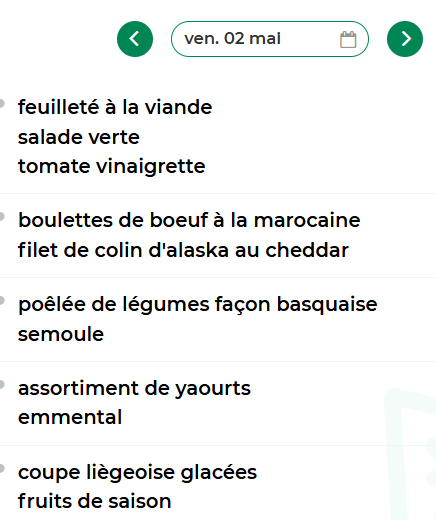Screen dimensions: 436x520
Task: Select 'emmental' cheese item
Action: tap(70, 417)
